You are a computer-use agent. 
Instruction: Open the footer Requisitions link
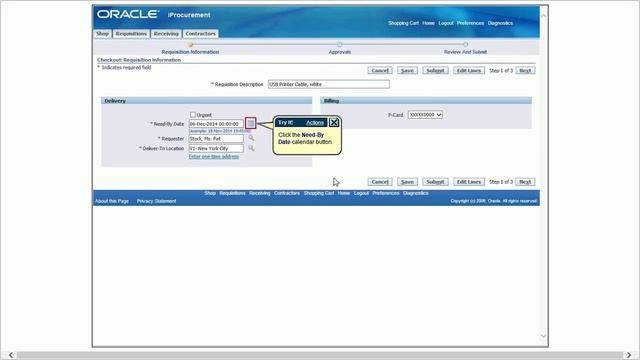232,193
